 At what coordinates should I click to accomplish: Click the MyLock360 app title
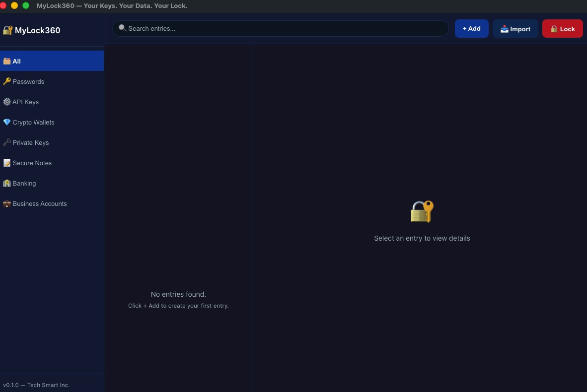point(36,30)
